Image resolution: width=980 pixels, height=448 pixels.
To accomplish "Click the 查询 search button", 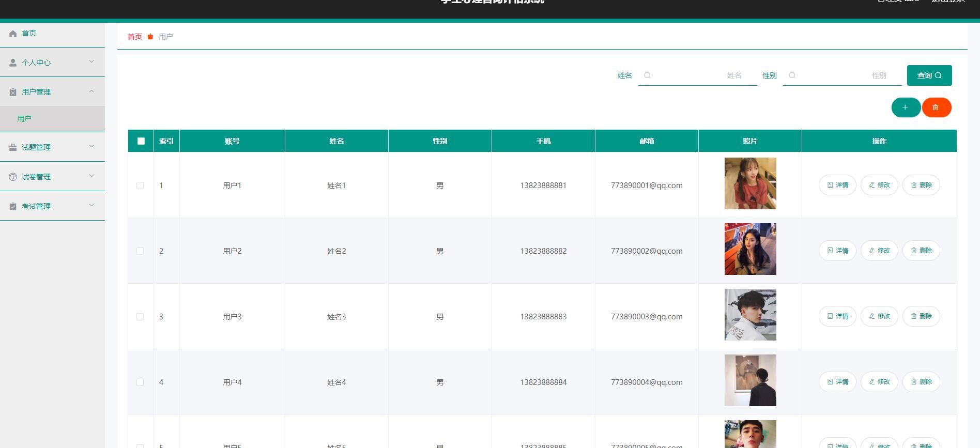I will 929,75.
